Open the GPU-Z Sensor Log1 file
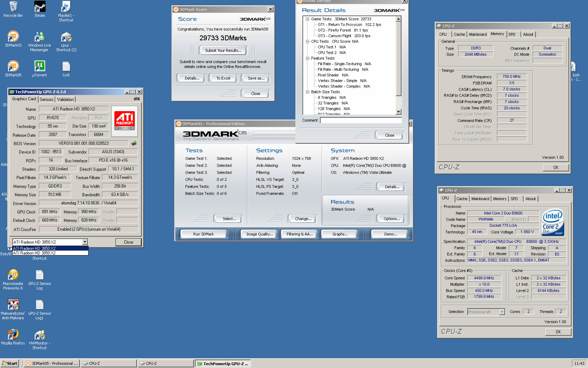 coord(40,309)
